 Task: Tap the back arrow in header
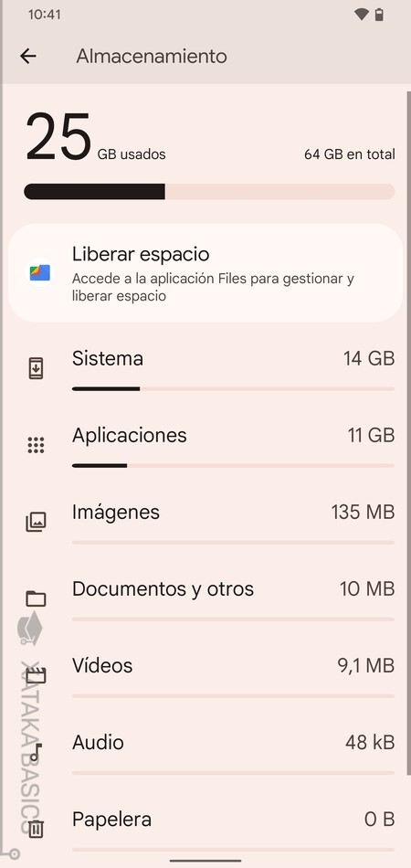point(28,56)
